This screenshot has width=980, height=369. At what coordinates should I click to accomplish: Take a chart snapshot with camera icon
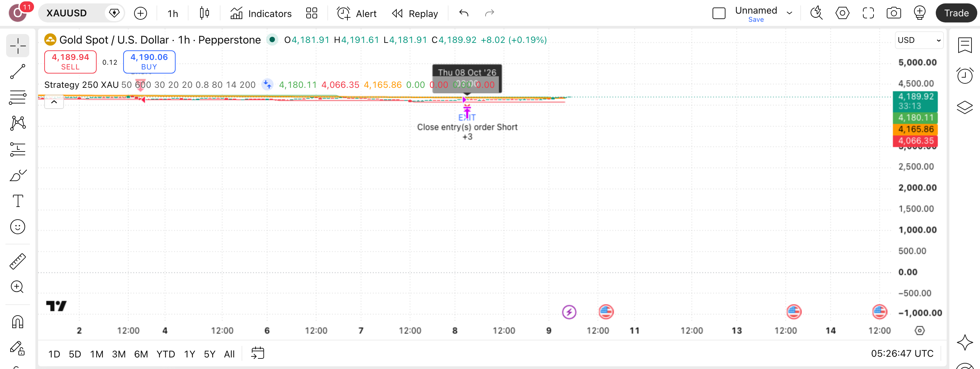coord(894,13)
